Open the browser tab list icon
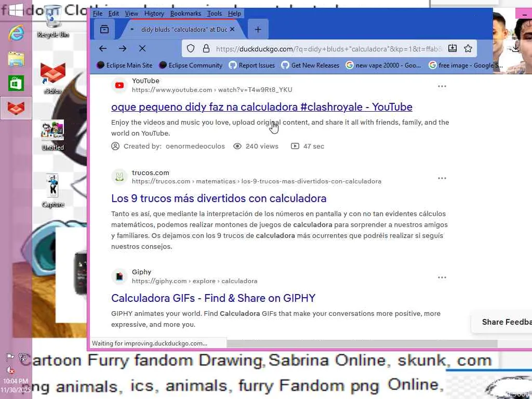 click(104, 30)
